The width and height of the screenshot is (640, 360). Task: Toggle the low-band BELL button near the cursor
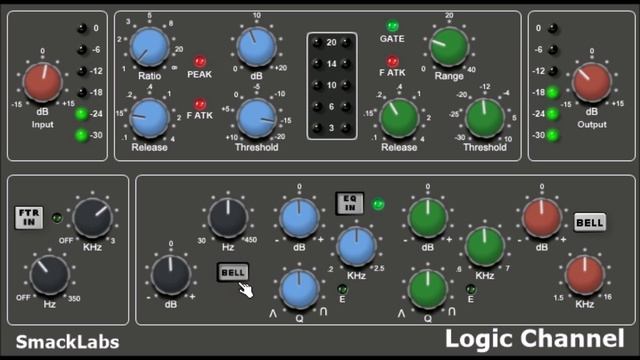(x=233, y=272)
